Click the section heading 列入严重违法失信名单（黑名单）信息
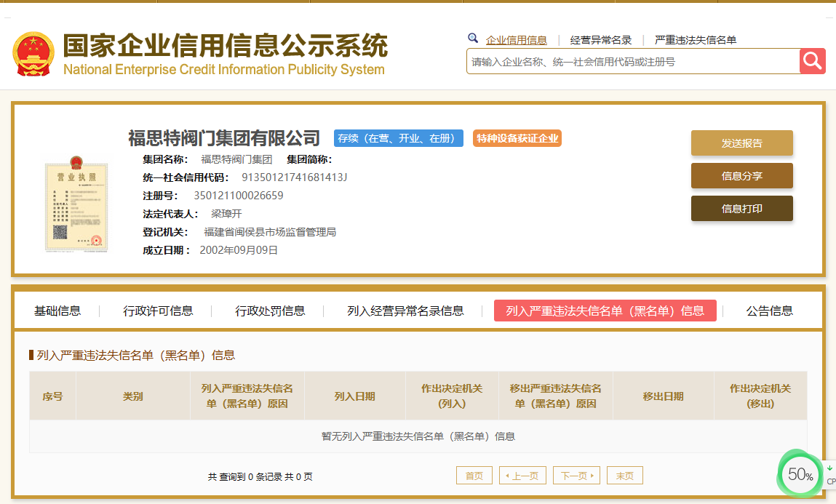 [135, 356]
